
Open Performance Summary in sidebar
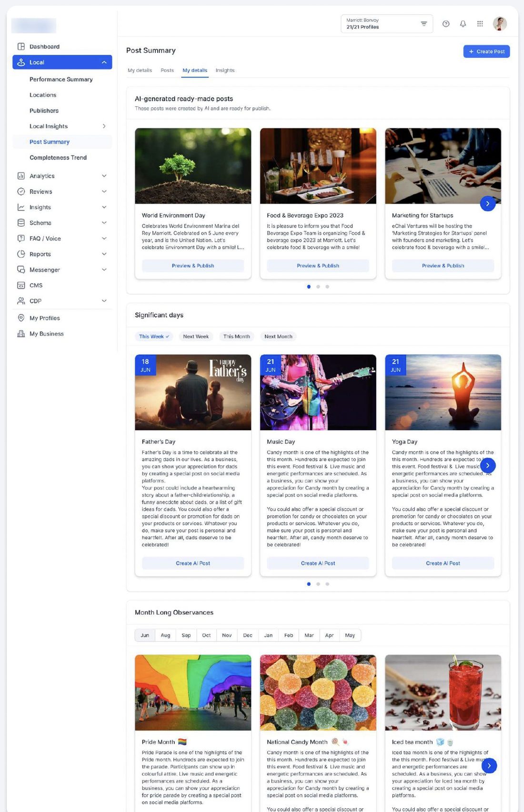pos(61,80)
